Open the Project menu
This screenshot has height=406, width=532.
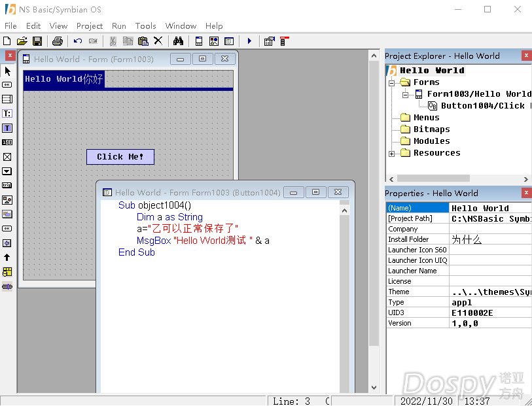(x=90, y=26)
